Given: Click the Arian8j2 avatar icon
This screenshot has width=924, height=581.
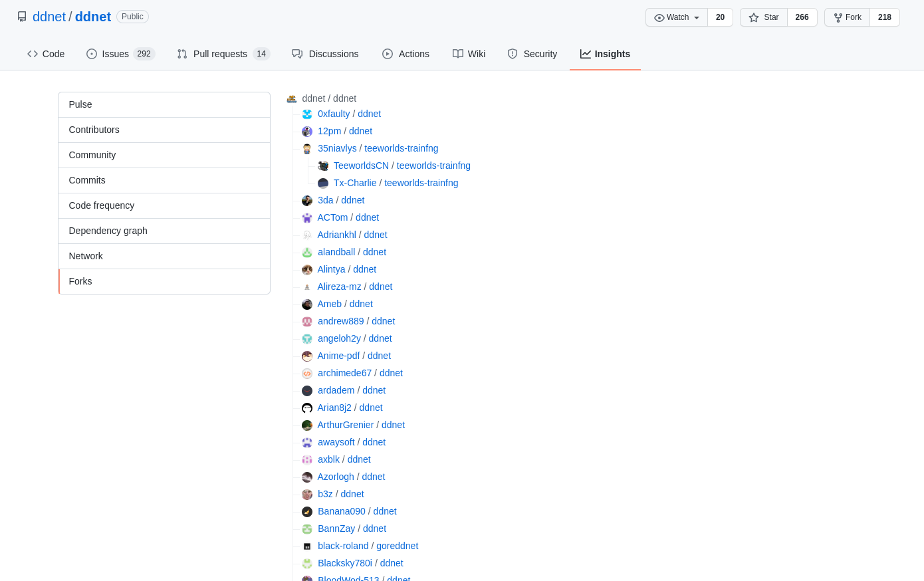Looking at the screenshot, I should (x=307, y=408).
